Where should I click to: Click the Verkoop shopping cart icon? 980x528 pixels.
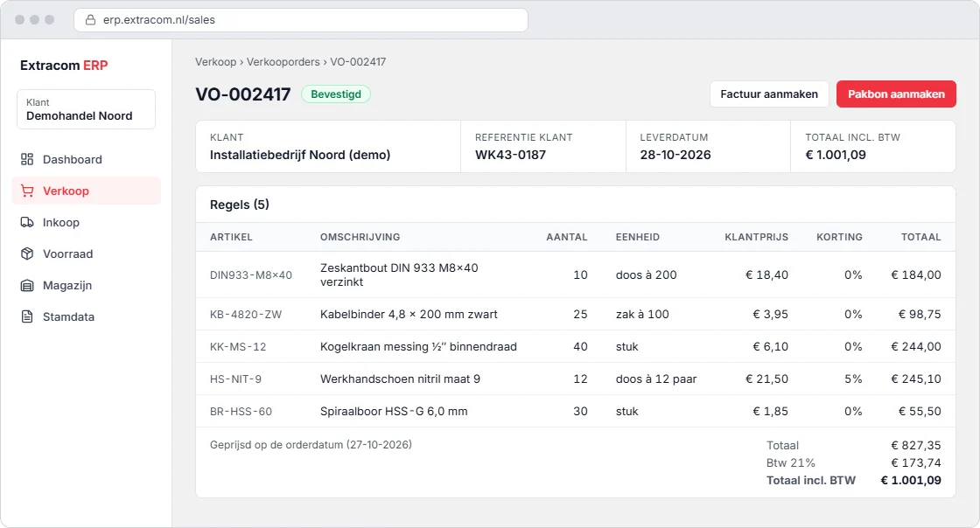tap(27, 191)
